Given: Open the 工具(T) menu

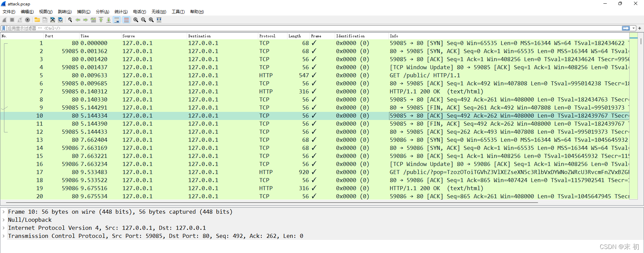Looking at the screenshot, I should pos(178,12).
